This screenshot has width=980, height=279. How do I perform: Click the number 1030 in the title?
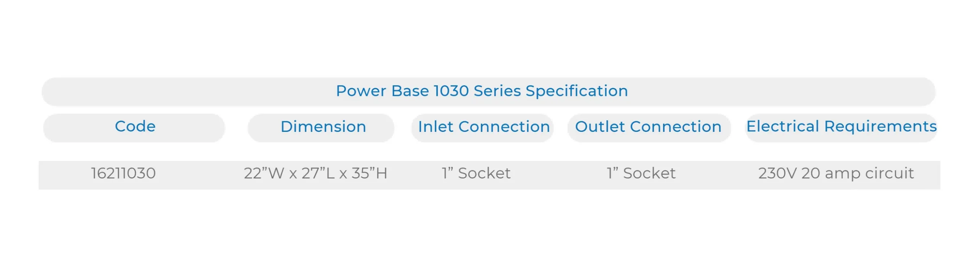[x=451, y=91]
